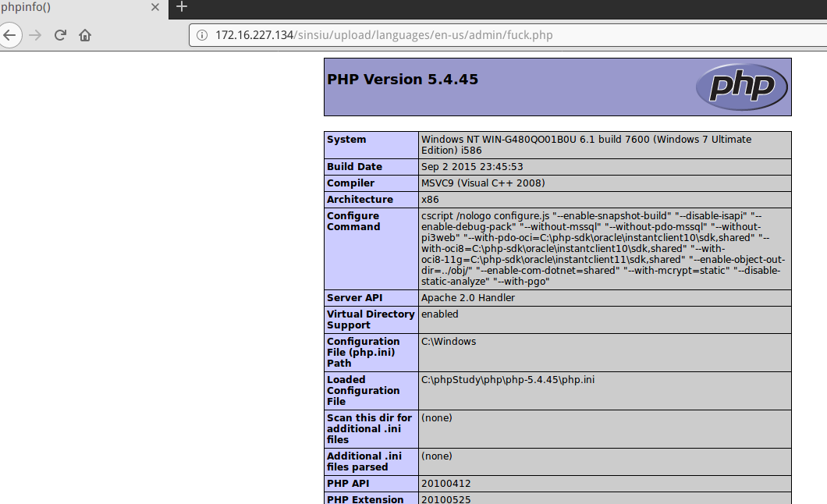Select the phpStudy php.ini path value
827x504 pixels.
click(508, 380)
